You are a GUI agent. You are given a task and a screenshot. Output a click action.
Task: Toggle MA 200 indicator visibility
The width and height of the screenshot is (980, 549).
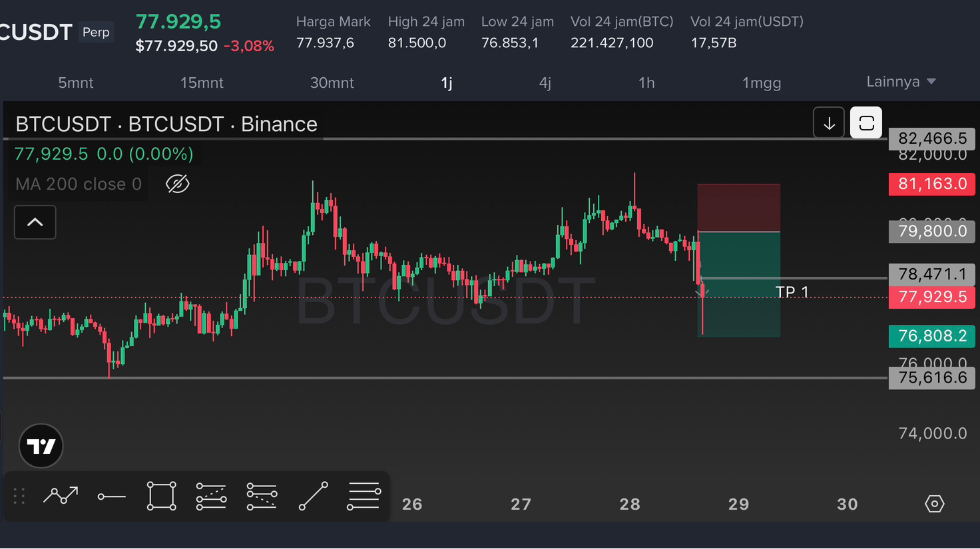(x=177, y=184)
